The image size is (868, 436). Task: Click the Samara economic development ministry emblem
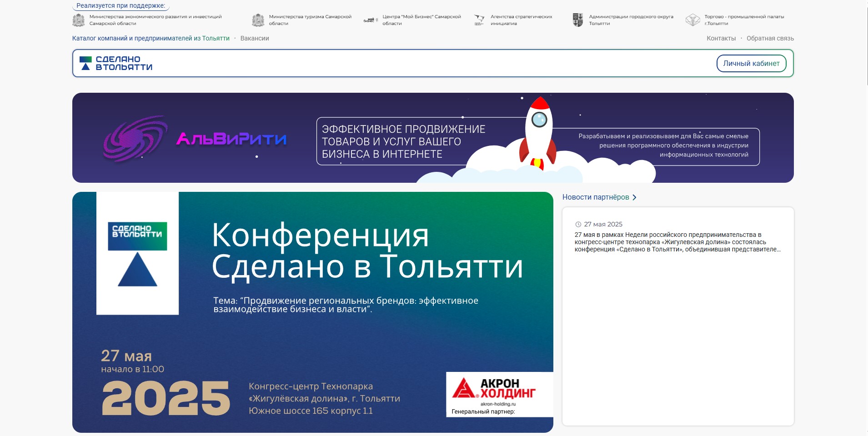coord(79,20)
